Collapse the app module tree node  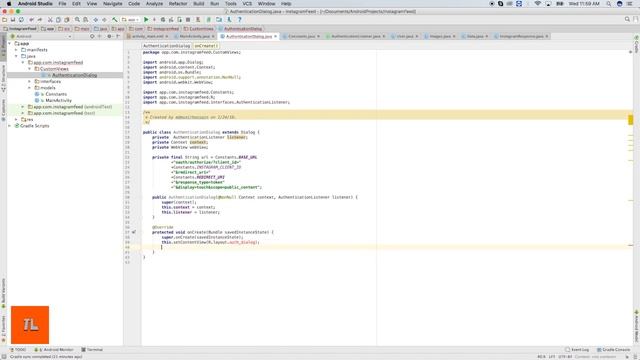[10, 44]
